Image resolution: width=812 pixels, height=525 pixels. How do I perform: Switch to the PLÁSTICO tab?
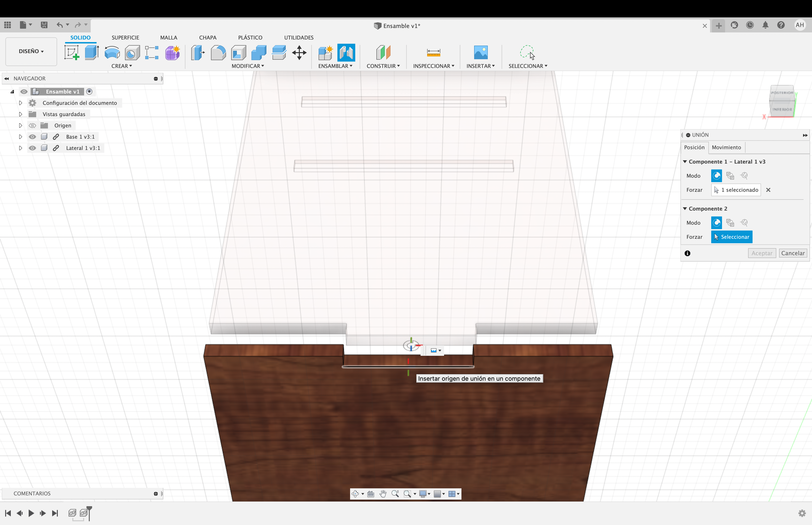click(x=250, y=38)
